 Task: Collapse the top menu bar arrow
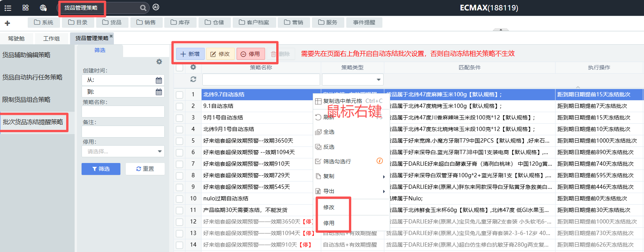[x=501, y=30]
